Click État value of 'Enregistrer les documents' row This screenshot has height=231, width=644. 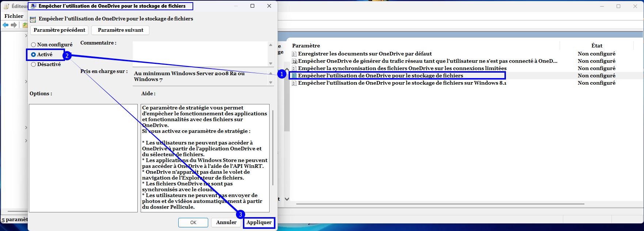(597, 54)
